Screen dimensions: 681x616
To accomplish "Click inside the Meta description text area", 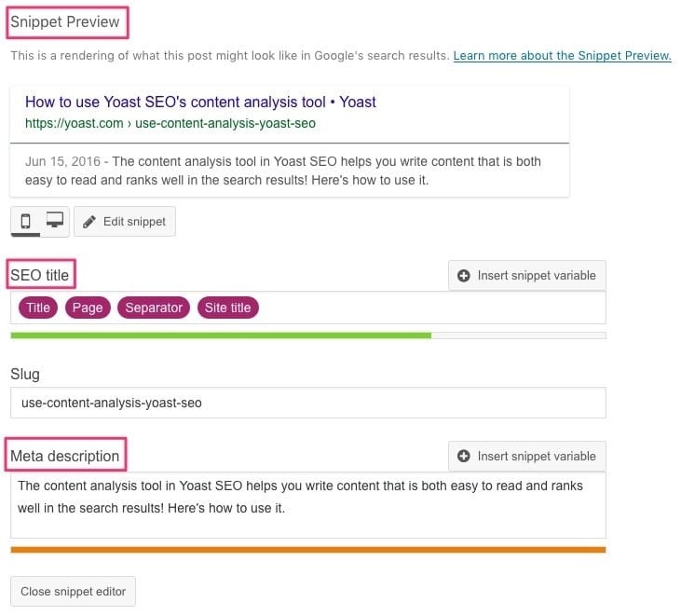I will [308, 506].
